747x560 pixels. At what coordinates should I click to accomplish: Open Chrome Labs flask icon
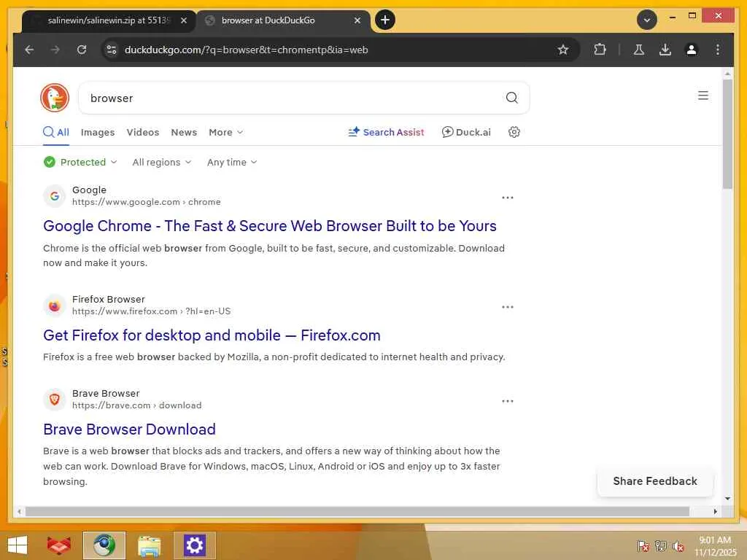point(639,50)
